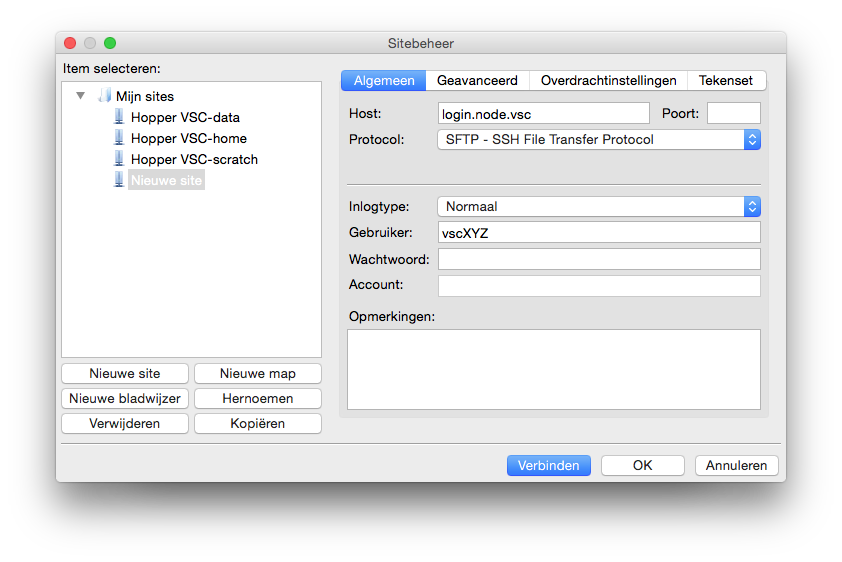
Task: Select Hopper VSC-scratch site entry
Action: tap(194, 159)
